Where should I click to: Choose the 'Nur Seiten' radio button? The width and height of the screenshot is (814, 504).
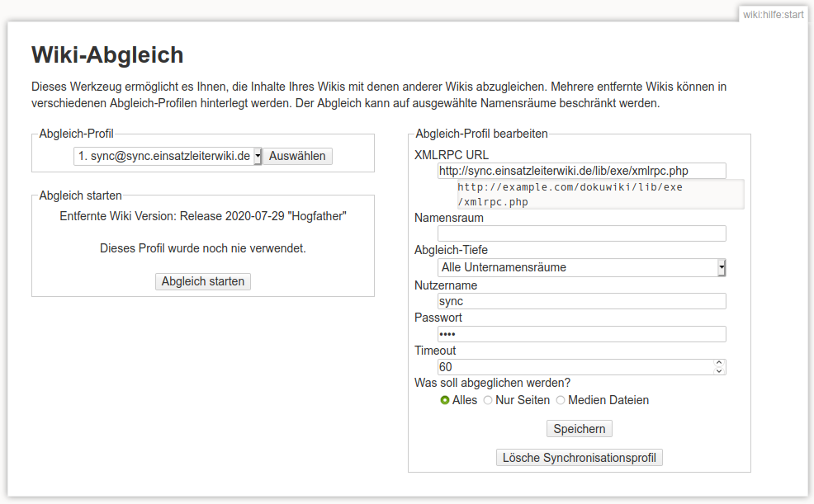[488, 400]
